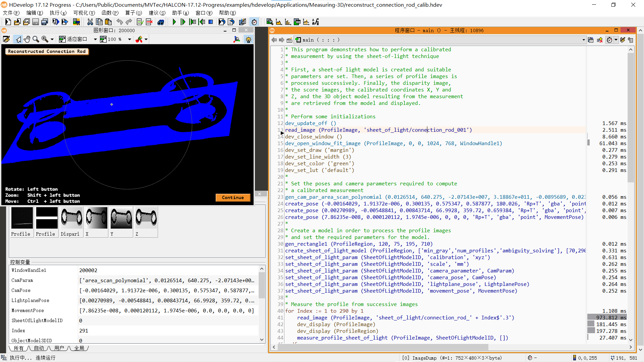Image resolution: width=644 pixels, height=362 pixels.
Task: Open the 执行 menu
Action: 58,13
